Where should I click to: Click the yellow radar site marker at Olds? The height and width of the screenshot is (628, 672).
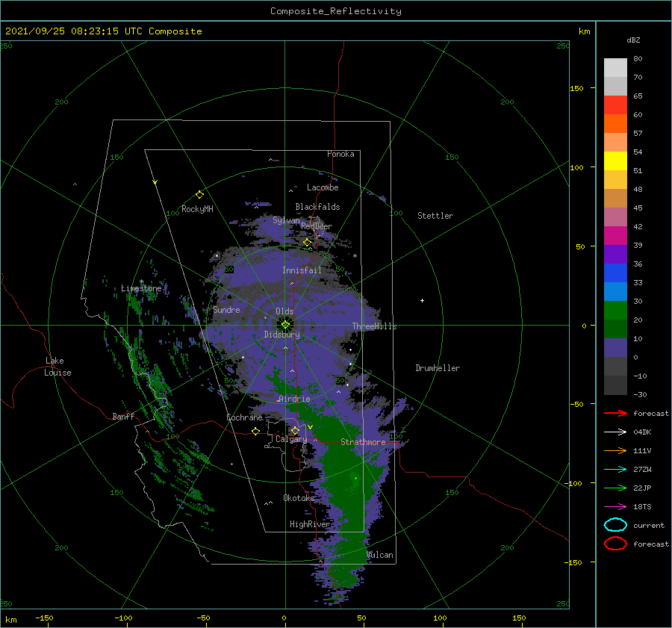tap(285, 325)
